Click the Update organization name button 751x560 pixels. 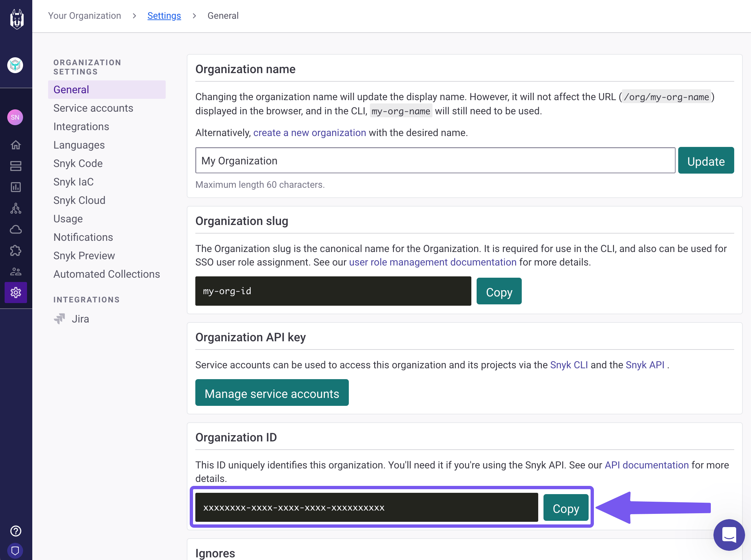(706, 161)
